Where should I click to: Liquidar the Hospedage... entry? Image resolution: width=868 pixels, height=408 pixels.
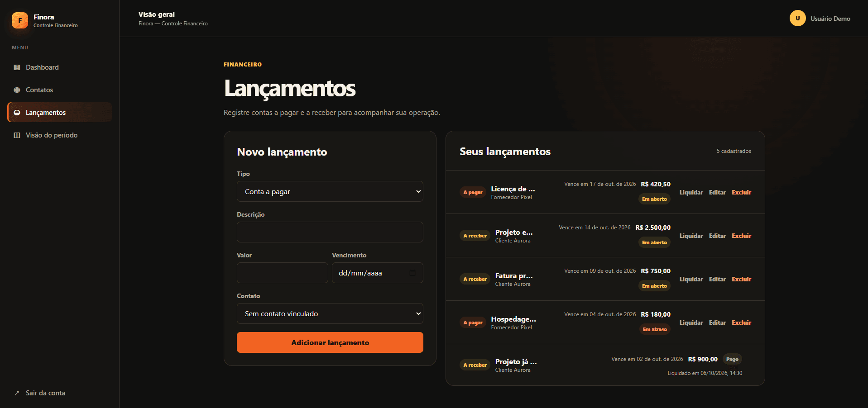691,323
